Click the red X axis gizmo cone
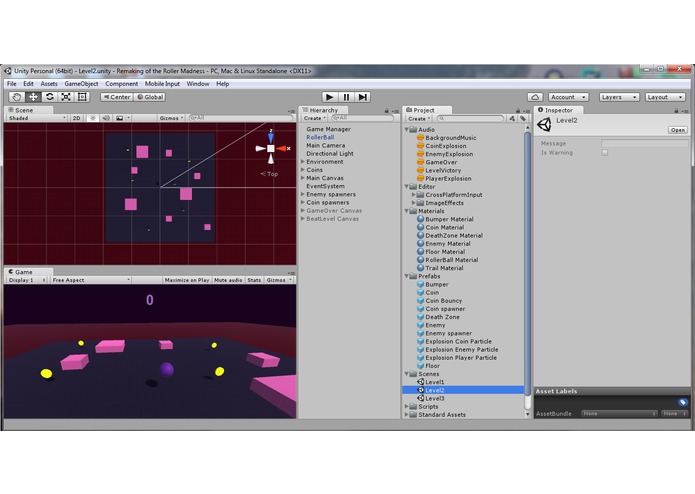This screenshot has height=494, width=695. click(x=281, y=148)
